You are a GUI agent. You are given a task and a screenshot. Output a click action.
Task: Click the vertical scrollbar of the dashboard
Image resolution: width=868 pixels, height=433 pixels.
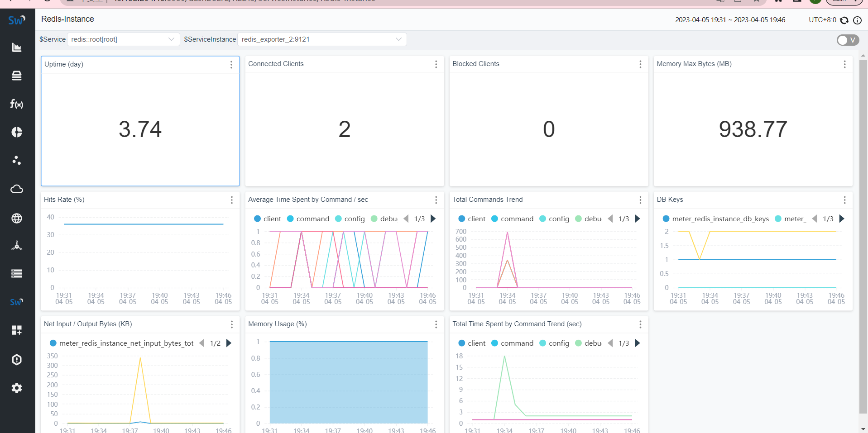pyautogui.click(x=863, y=235)
